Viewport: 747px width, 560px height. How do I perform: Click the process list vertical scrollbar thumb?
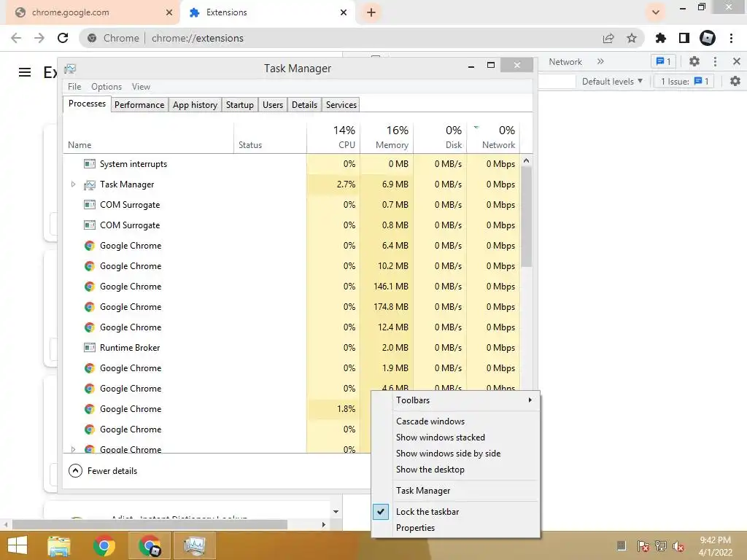pos(526,217)
